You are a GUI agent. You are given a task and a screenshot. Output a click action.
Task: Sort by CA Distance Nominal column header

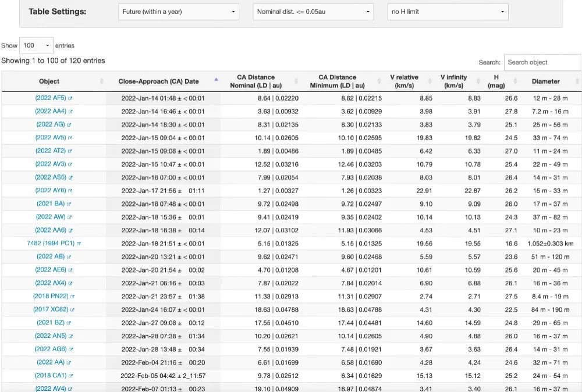click(x=255, y=81)
